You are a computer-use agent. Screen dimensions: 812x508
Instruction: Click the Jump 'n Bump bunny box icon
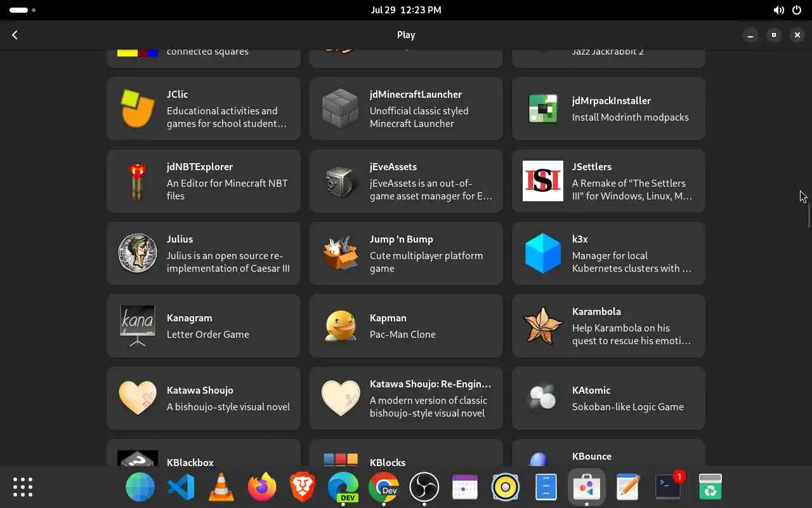341,253
